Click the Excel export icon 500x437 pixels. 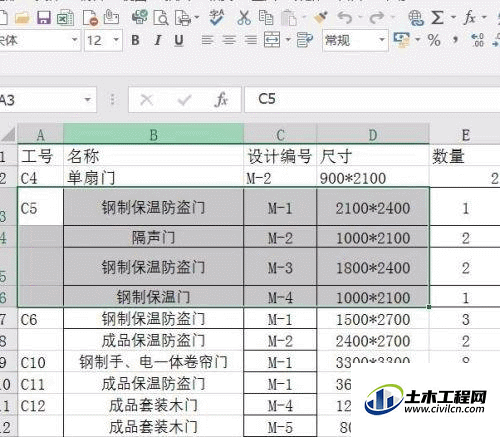[65, 17]
